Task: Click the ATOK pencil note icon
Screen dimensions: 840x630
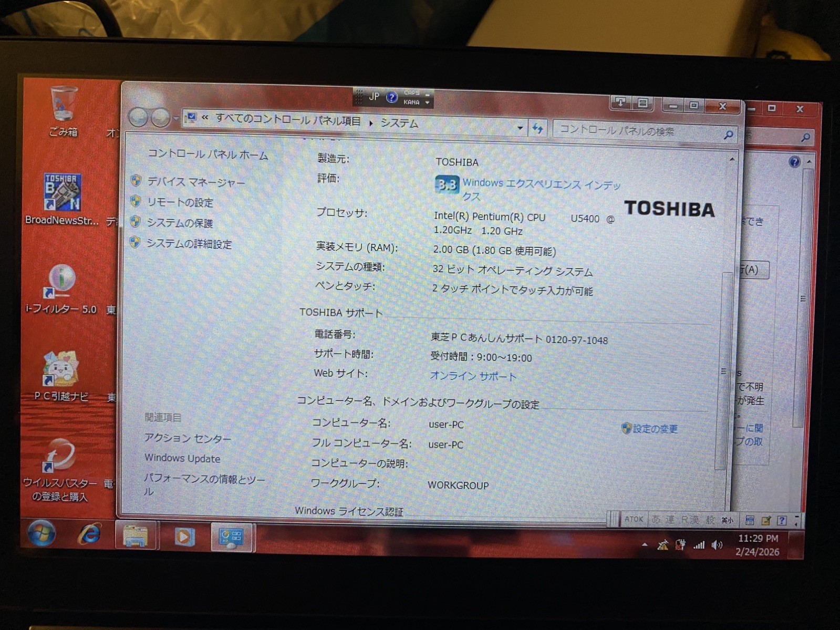Action: click(766, 520)
